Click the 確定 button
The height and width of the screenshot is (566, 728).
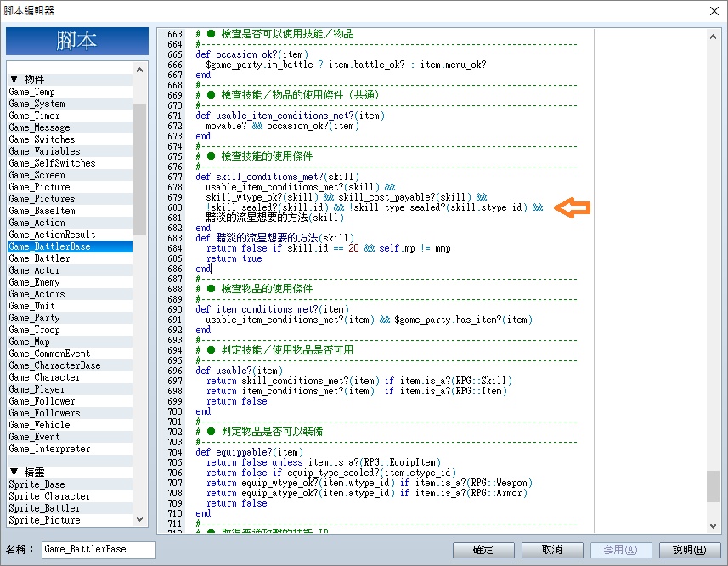(483, 550)
